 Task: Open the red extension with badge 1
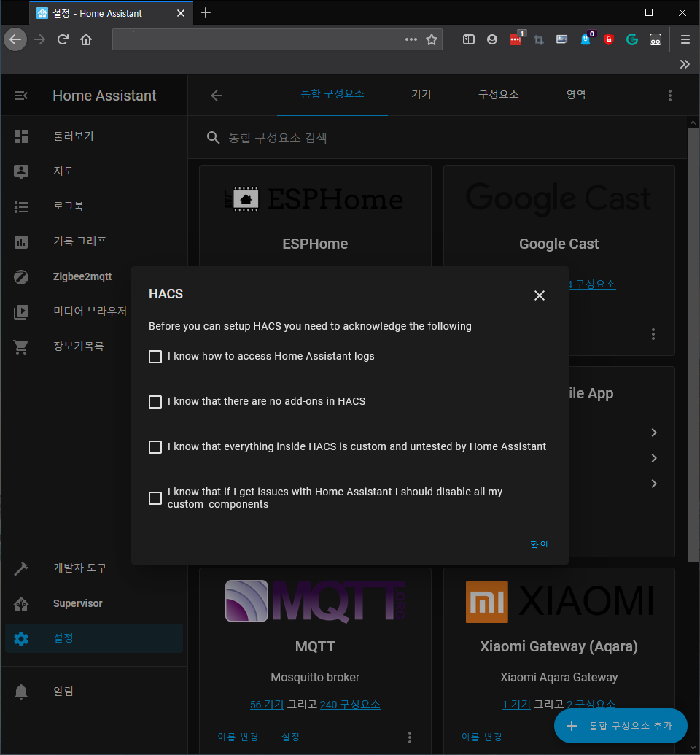[516, 39]
